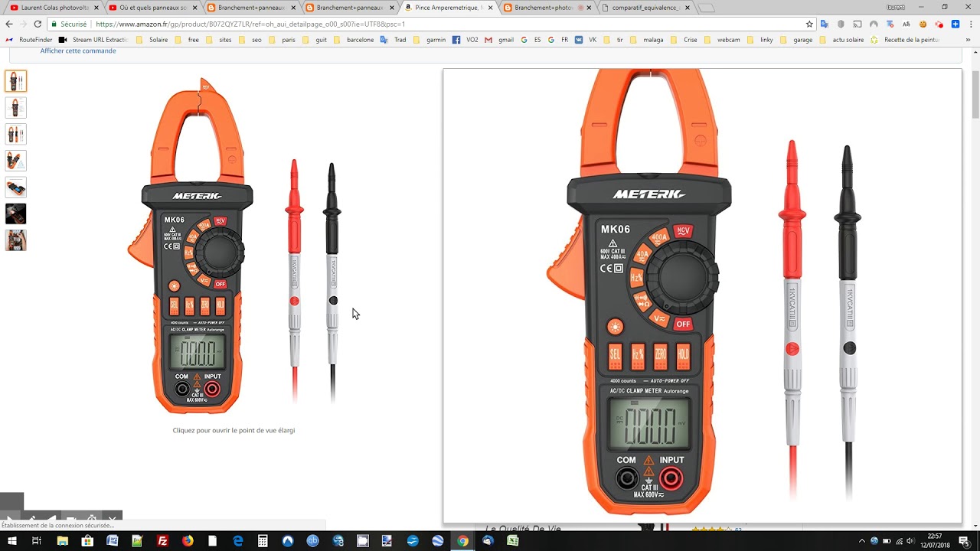Click the Google Translate extension icon
This screenshot has width=980, height=551.
824,24
